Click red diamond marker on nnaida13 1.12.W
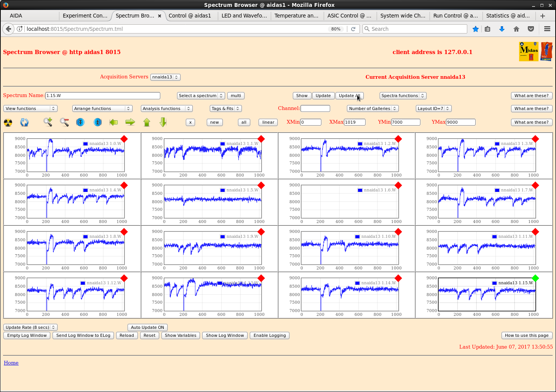 point(124,278)
